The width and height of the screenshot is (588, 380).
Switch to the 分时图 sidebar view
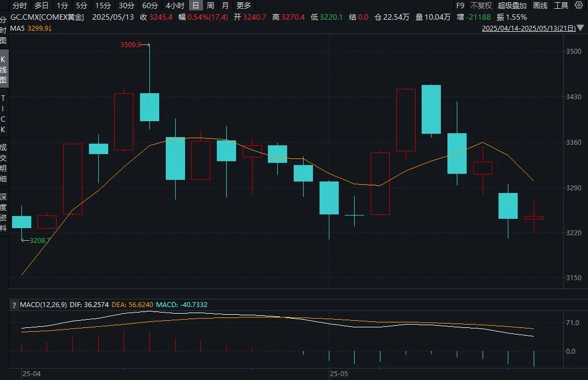3,30
